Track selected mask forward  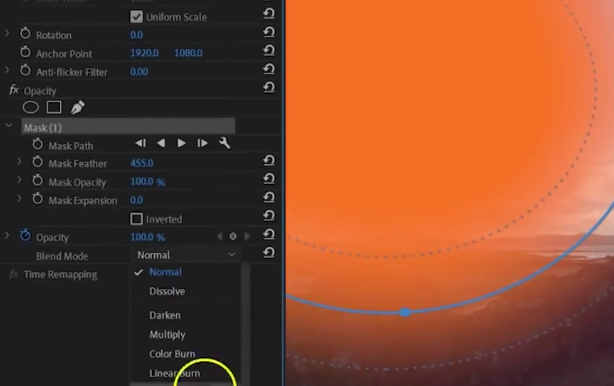[181, 143]
